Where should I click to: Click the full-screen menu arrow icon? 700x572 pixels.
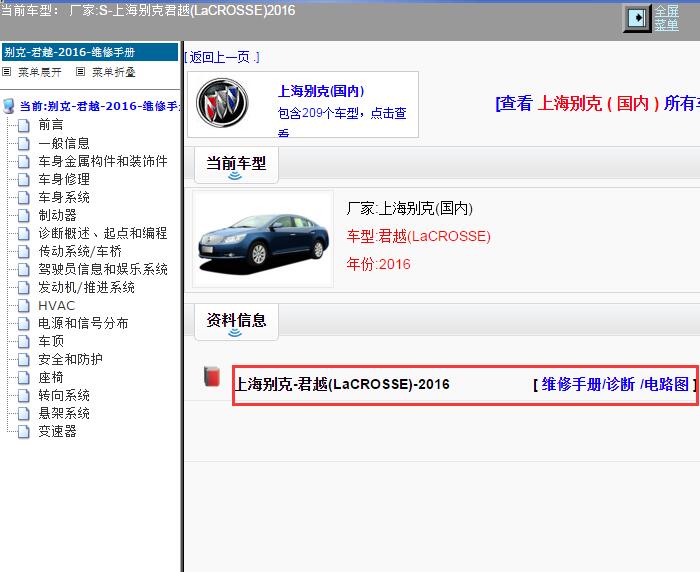pyautogui.click(x=637, y=18)
